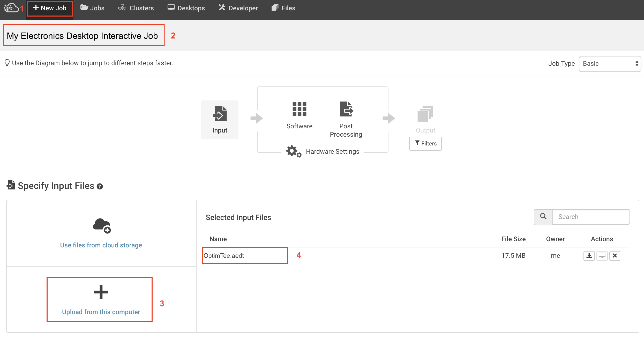The height and width of the screenshot is (338, 644).
Task: Click the New Job button
Action: tap(50, 8)
